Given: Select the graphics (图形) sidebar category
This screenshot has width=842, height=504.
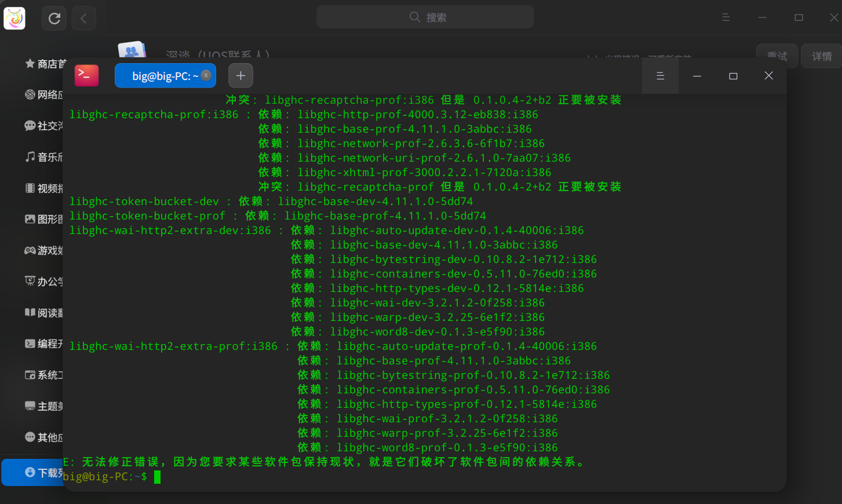Looking at the screenshot, I should coord(44,220).
